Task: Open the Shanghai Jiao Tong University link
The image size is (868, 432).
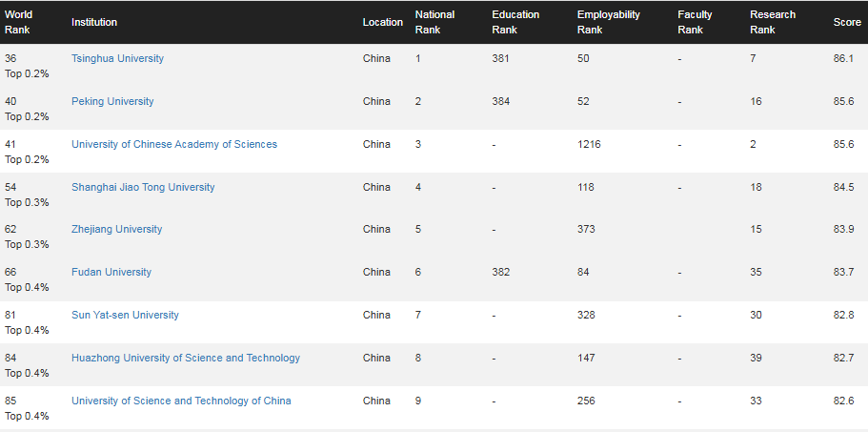Action: (x=143, y=187)
